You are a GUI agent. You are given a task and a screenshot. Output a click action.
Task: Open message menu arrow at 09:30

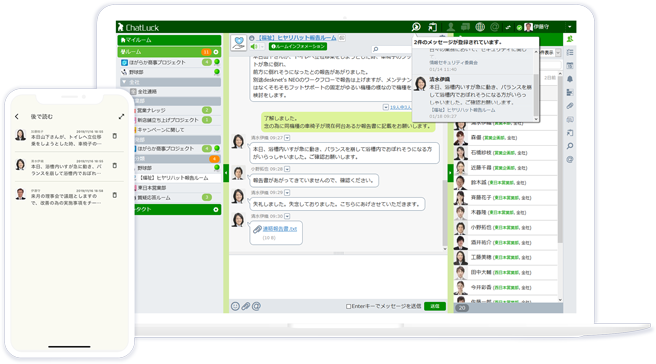tap(287, 216)
